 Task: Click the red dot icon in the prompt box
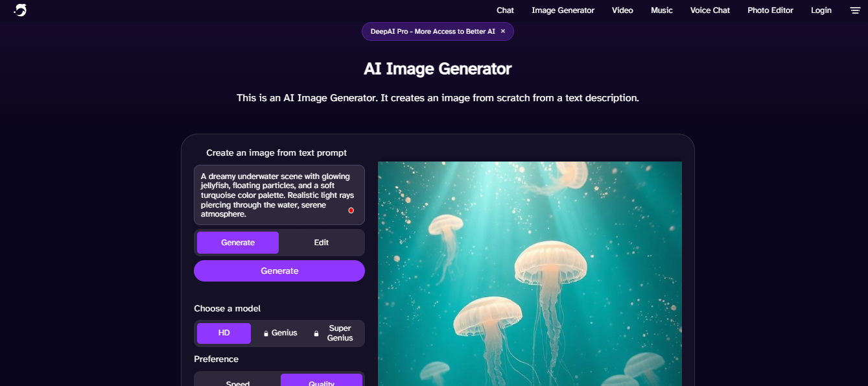(351, 210)
